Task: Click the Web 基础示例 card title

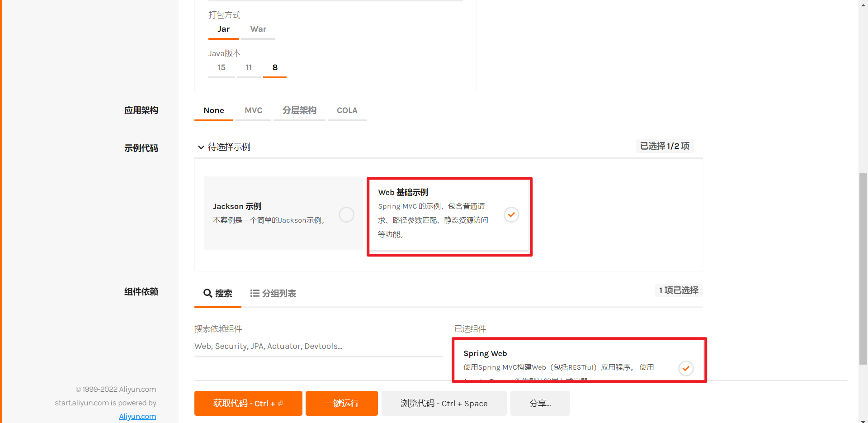Action: [403, 192]
